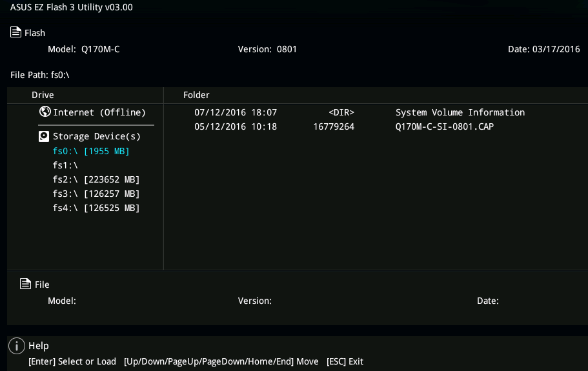Click the [Enter] Select or Load hint

coord(72,361)
